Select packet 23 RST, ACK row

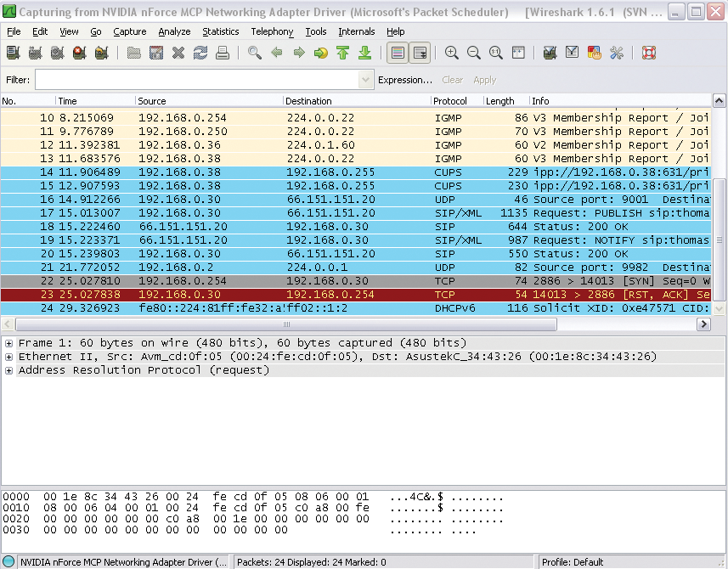pyautogui.click(x=356, y=295)
